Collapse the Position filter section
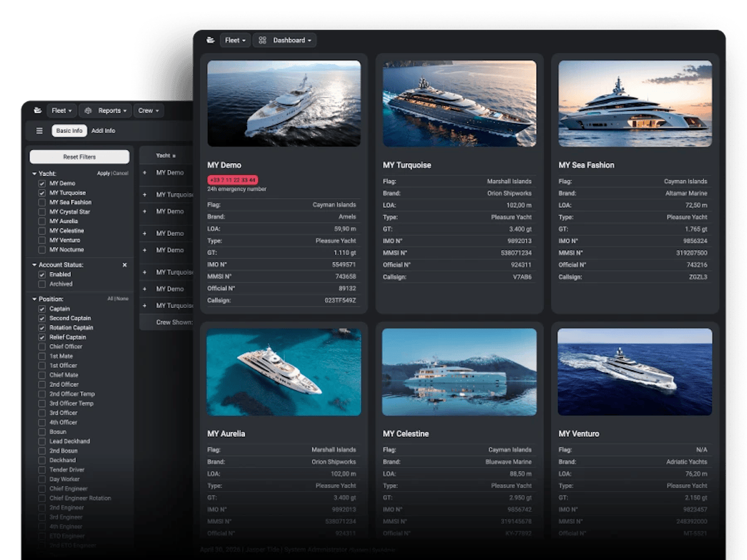The image size is (747, 560). pyautogui.click(x=34, y=299)
